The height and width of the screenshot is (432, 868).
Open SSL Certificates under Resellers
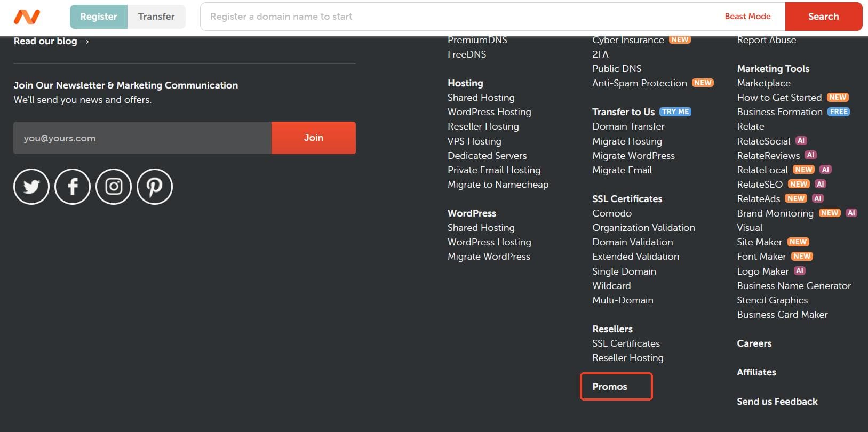point(626,343)
